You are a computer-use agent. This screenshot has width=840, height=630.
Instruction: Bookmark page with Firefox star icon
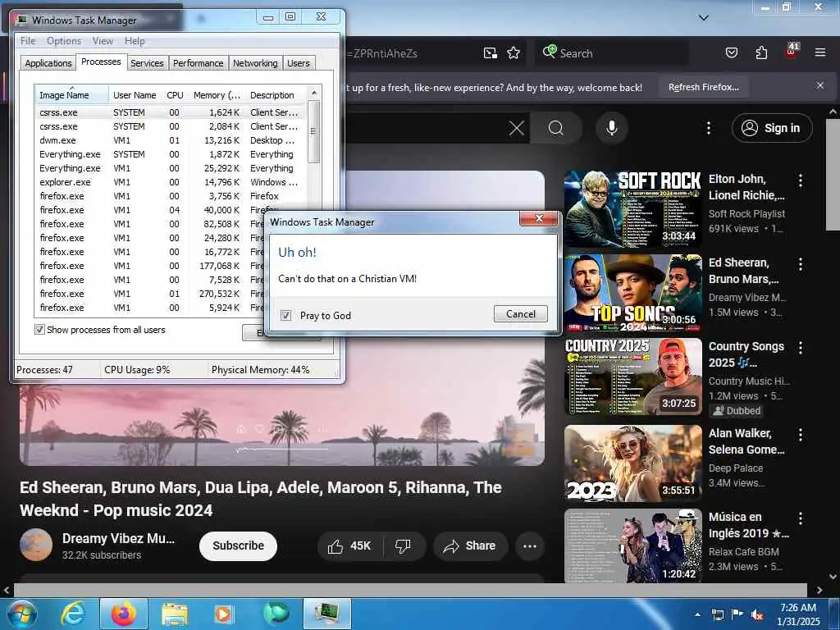[514, 53]
